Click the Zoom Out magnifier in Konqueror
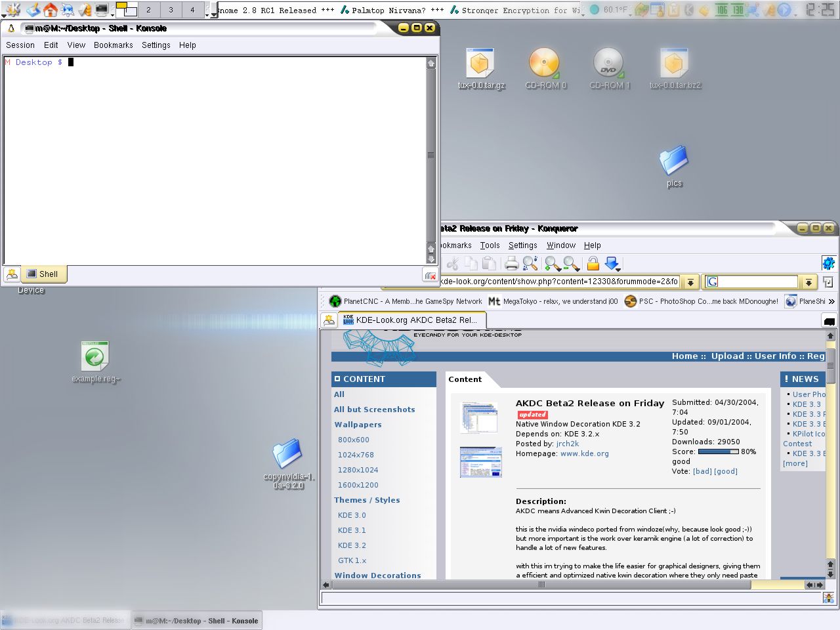The image size is (840, 630). point(571,264)
